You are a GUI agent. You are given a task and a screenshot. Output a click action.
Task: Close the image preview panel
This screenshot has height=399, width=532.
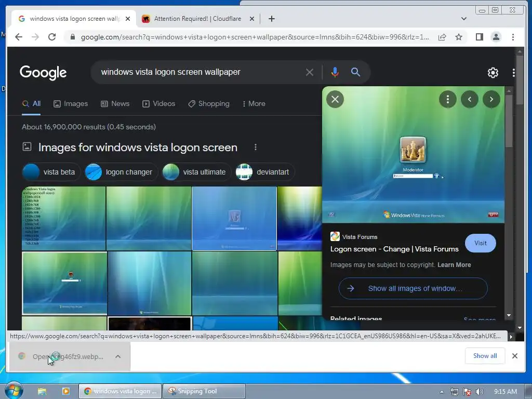tap(335, 99)
